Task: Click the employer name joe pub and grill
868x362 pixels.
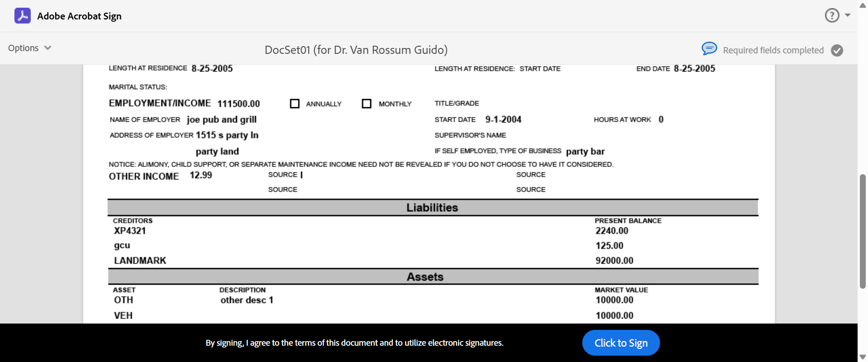Action: 222,119
